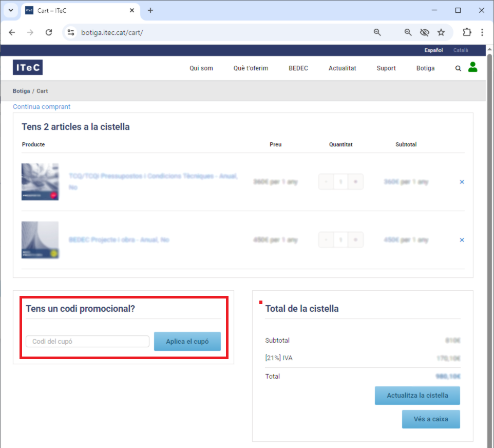Open the user account icon

click(x=472, y=67)
